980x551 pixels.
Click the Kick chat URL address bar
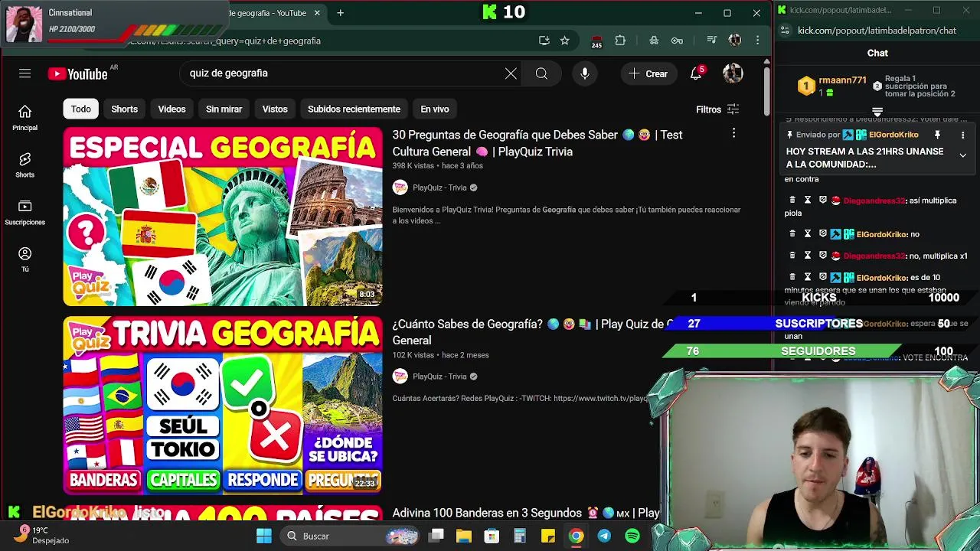877,31
